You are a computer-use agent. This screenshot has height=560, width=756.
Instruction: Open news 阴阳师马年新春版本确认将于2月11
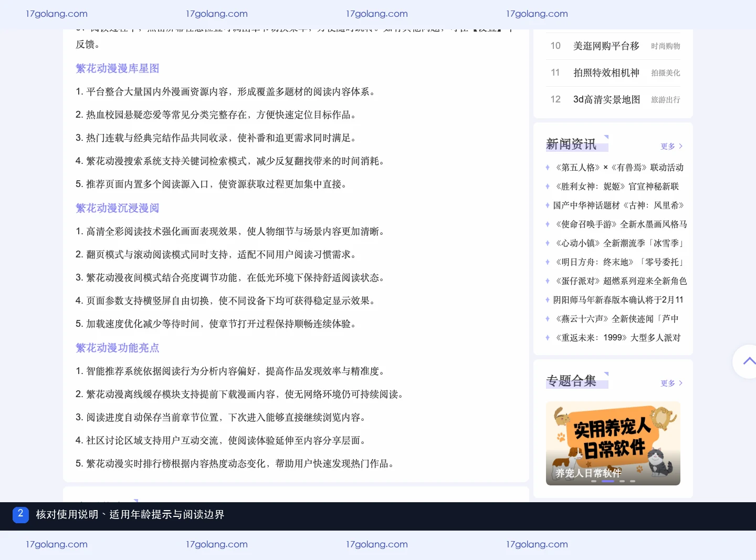click(618, 300)
